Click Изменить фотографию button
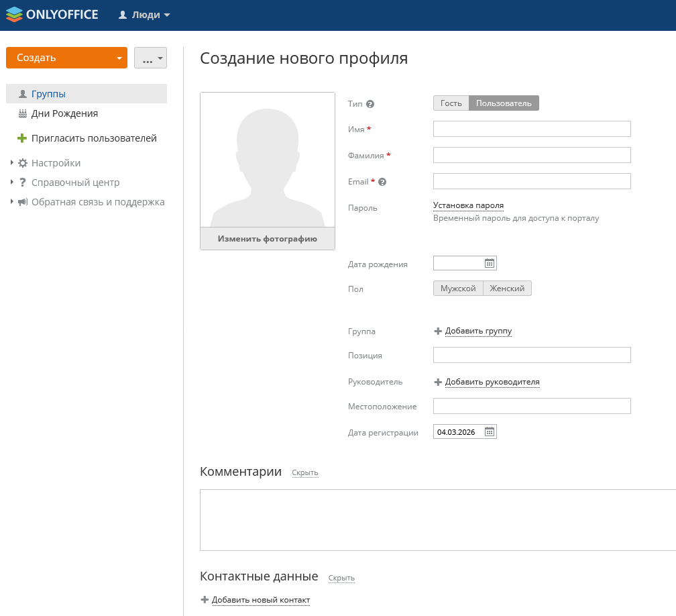 267,238
